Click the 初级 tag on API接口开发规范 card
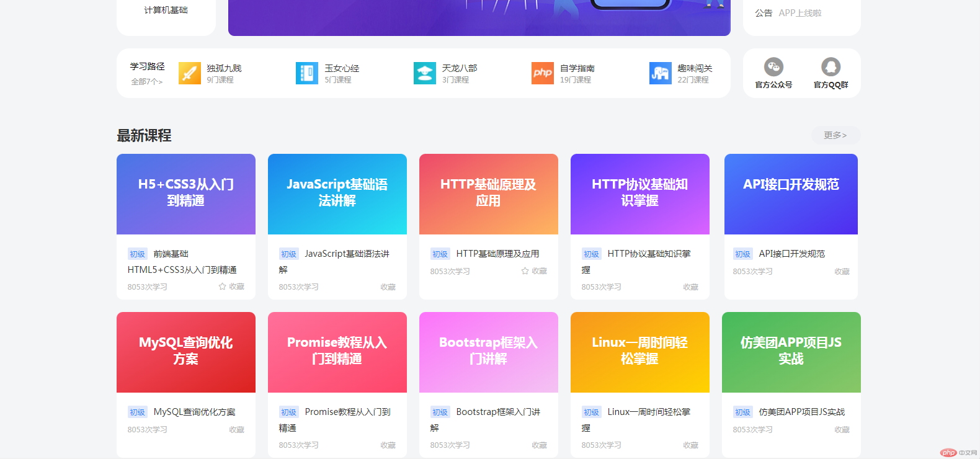This screenshot has width=980, height=459. coord(743,254)
